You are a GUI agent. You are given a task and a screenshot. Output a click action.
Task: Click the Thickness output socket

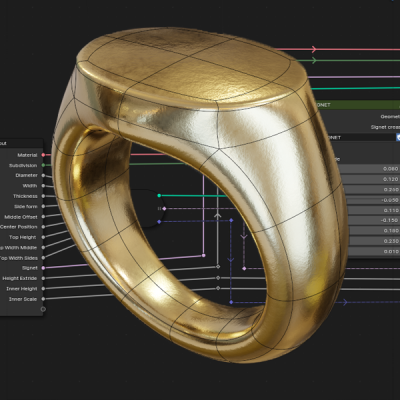[43, 196]
